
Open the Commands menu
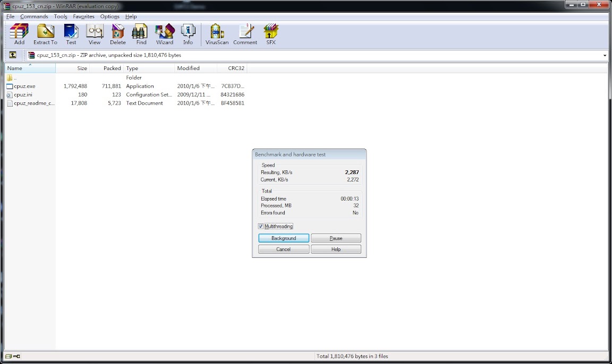pyautogui.click(x=34, y=16)
